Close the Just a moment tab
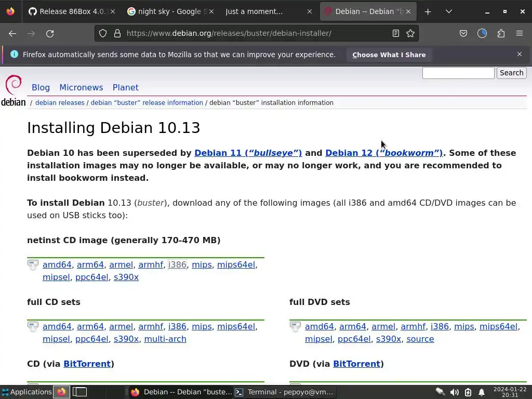Screen dimensions: 532x399 pos(310,11)
